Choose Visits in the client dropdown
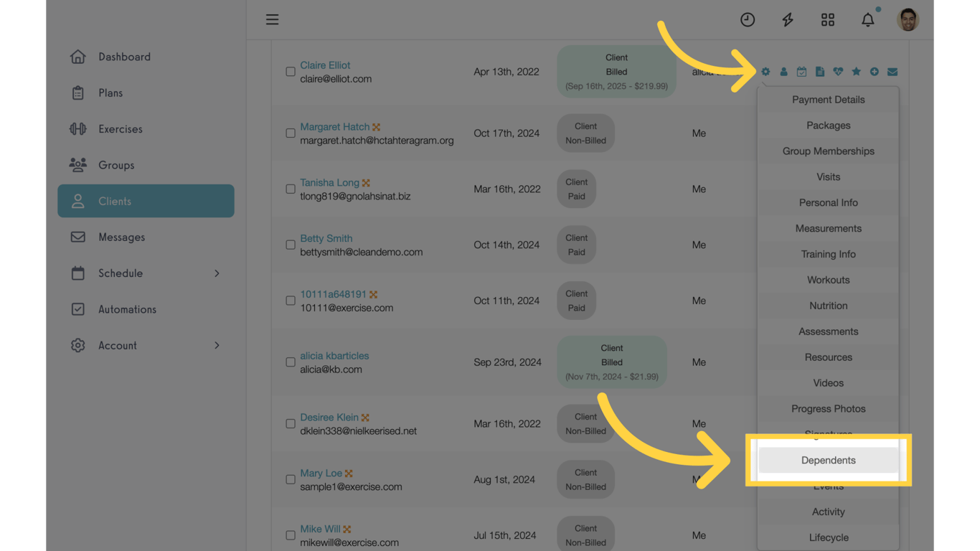980x551 pixels. tap(829, 177)
